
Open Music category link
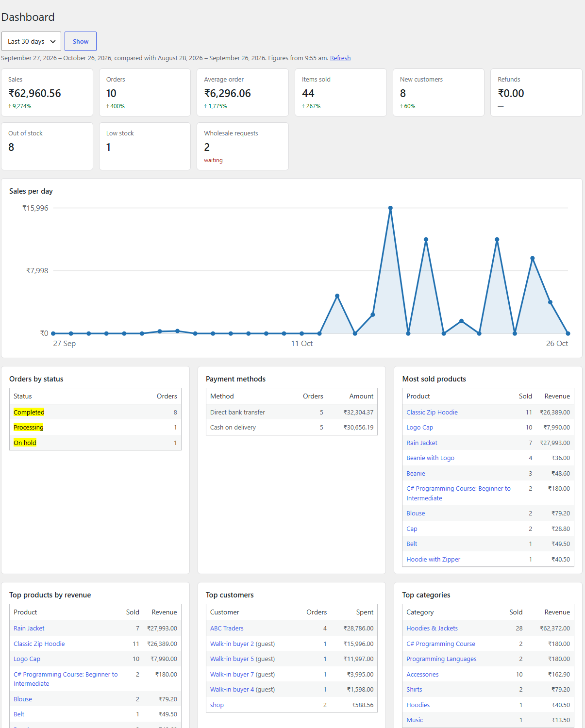tap(415, 720)
